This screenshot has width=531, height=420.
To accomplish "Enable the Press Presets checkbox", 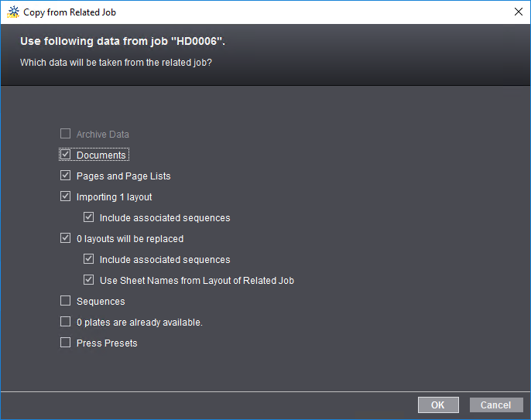I will [66, 343].
